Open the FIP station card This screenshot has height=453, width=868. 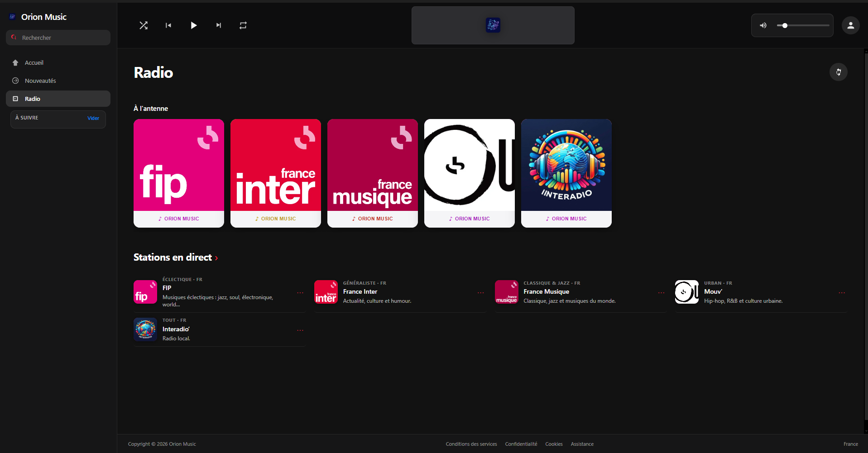click(179, 173)
